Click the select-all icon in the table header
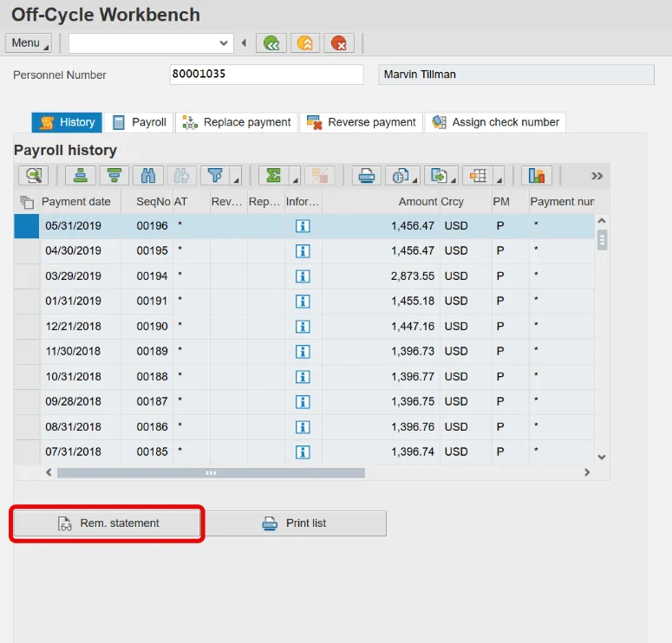The image size is (672, 643). point(27,202)
